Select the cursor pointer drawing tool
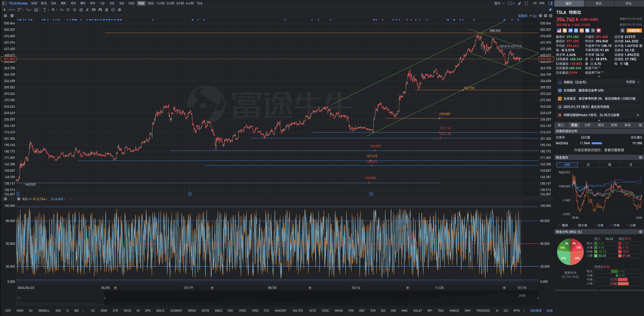The image size is (644, 316). pyautogui.click(x=4, y=10)
